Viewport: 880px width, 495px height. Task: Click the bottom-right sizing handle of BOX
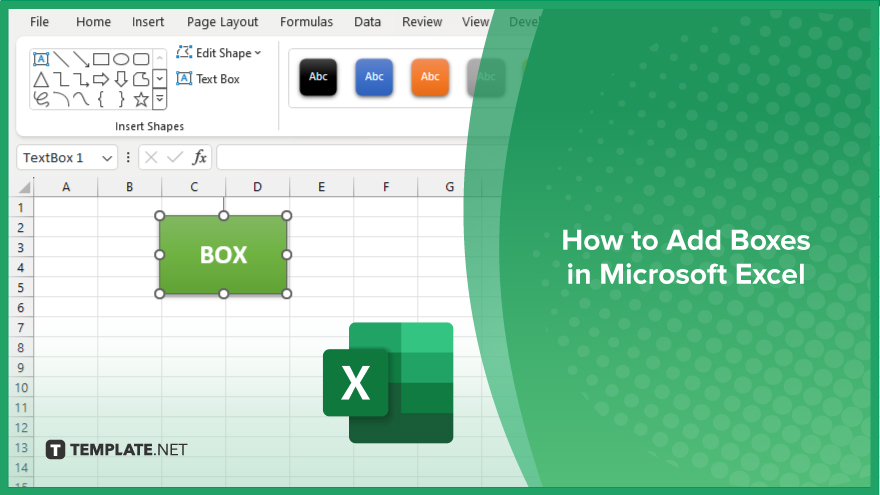(287, 294)
